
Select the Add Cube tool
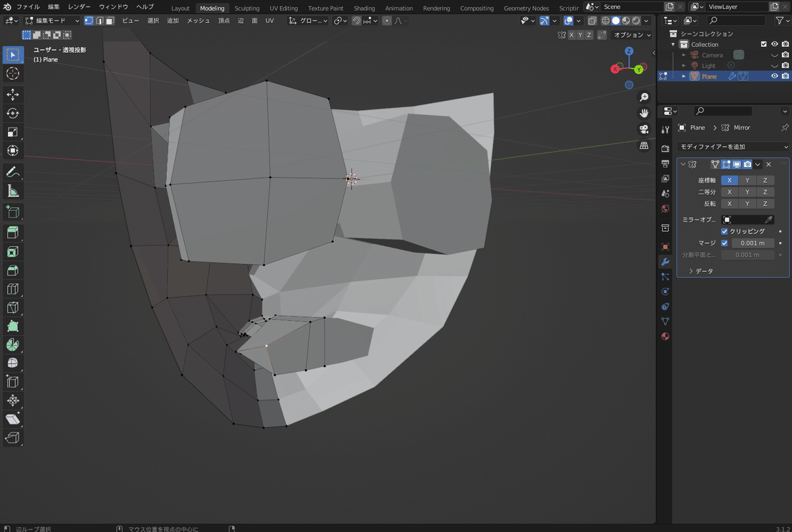click(x=13, y=212)
